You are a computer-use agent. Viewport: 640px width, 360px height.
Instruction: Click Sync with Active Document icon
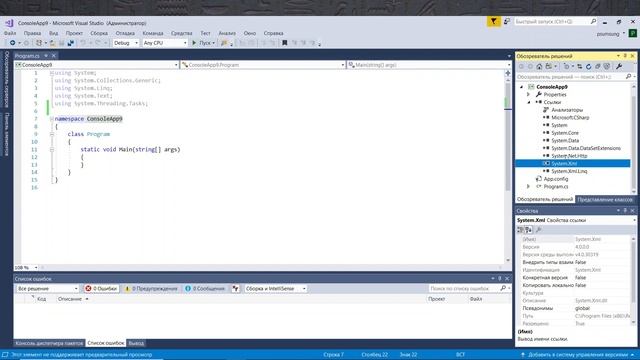tap(580, 67)
